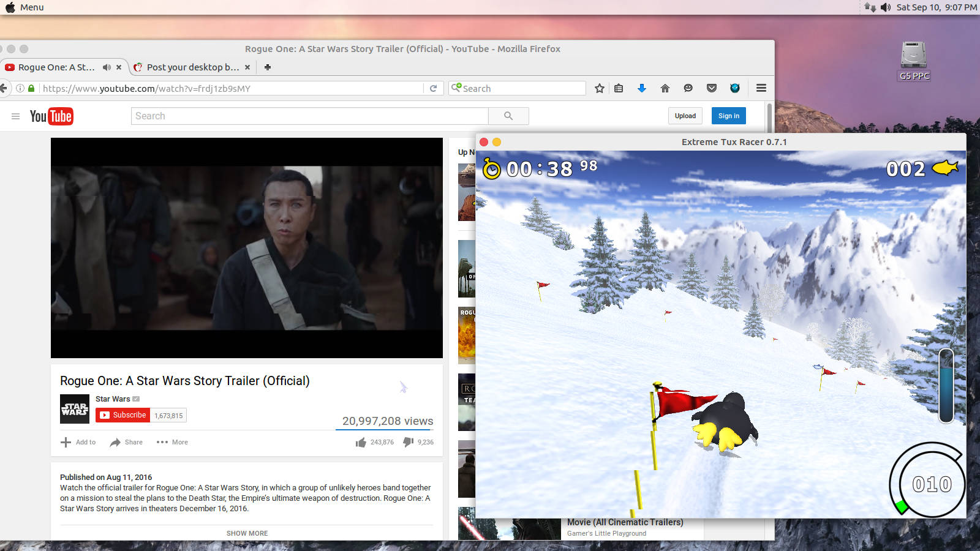Click the YouTube logo
The width and height of the screenshot is (980, 551).
pos(51,116)
